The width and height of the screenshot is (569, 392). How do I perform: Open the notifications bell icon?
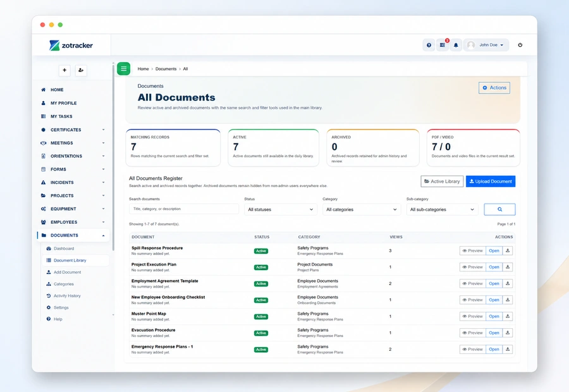[x=456, y=45]
